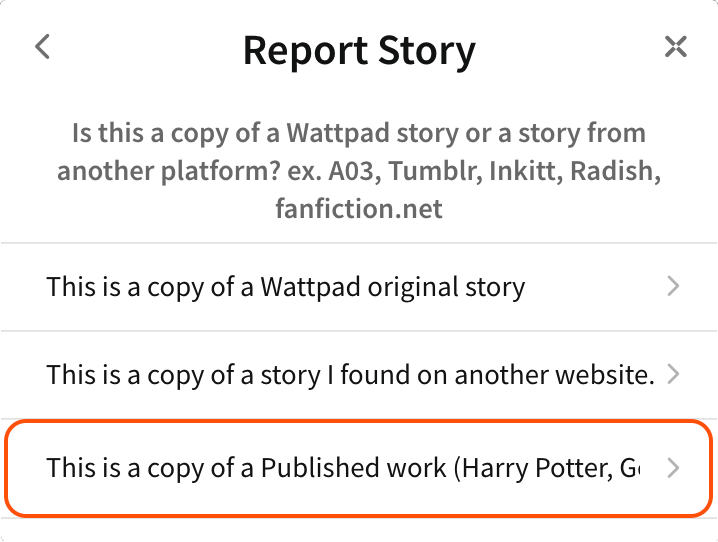The image size is (718, 542).
Task: Click chevron beside Published work option
Action: tap(673, 467)
